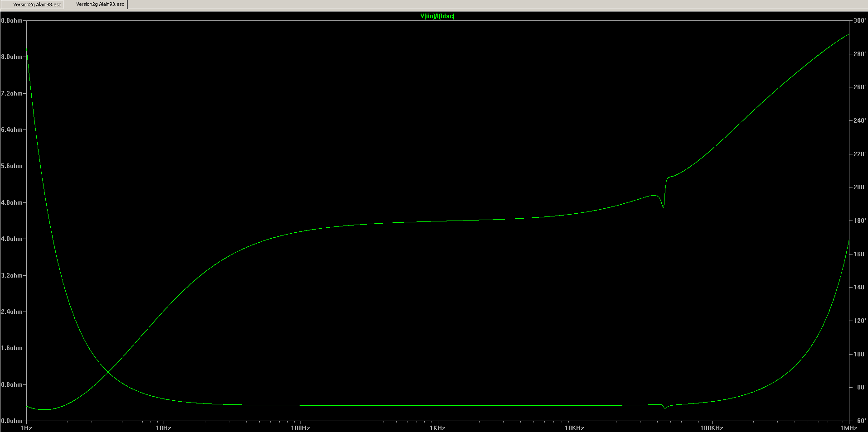868x432 pixels.
Task: Click the 120° phase axis label
Action: tap(860, 321)
